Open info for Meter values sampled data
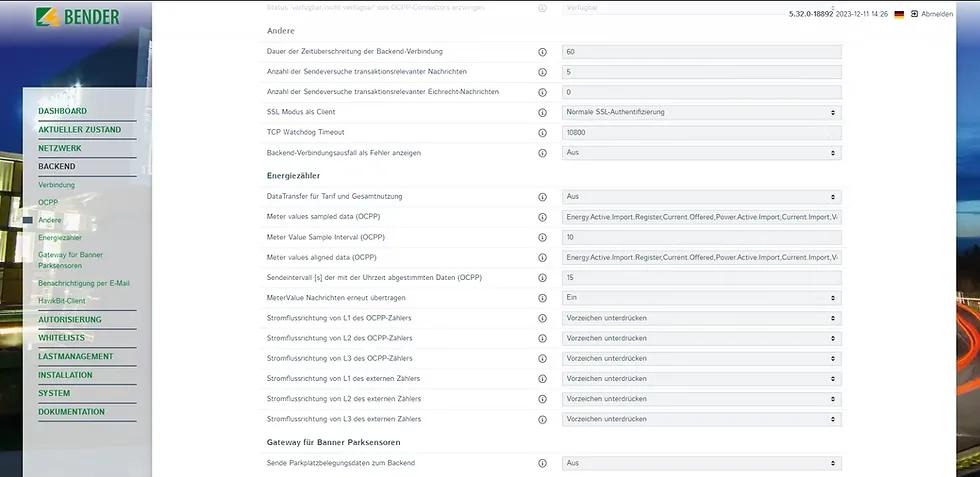980x477 pixels. (x=542, y=218)
